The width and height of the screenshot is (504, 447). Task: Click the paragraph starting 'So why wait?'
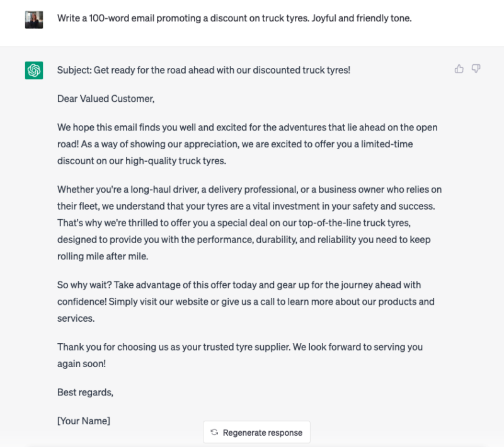tap(246, 302)
